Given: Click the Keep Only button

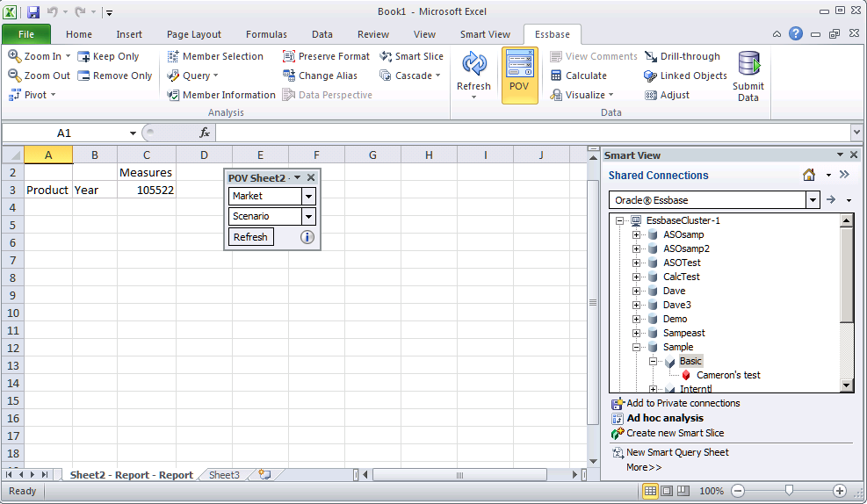Looking at the screenshot, I should point(108,56).
